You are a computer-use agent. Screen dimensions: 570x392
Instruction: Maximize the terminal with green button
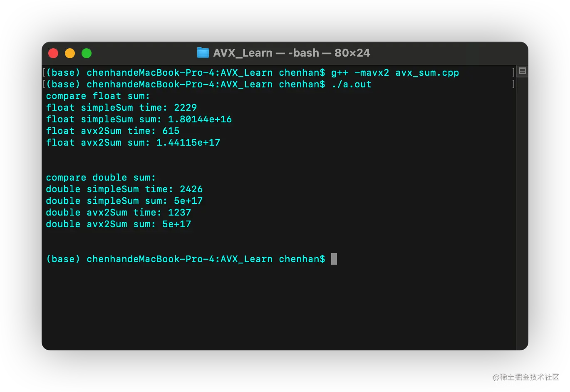point(87,53)
